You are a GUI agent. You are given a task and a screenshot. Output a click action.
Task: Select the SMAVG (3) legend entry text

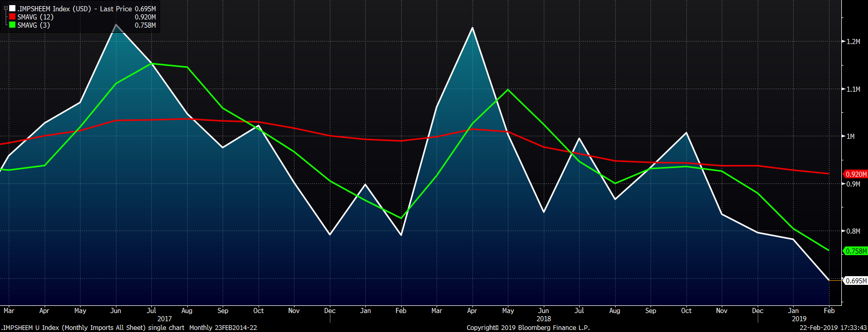(x=33, y=25)
